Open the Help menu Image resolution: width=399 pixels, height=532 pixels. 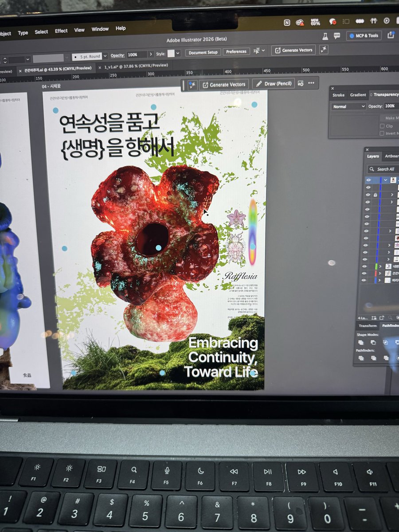pos(121,28)
